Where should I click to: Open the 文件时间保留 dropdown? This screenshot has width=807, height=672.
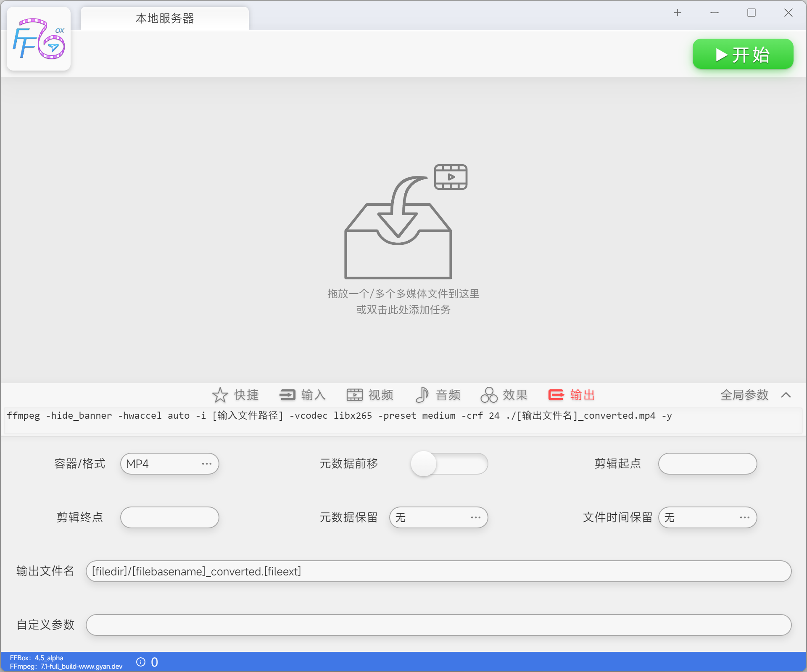[x=707, y=517]
